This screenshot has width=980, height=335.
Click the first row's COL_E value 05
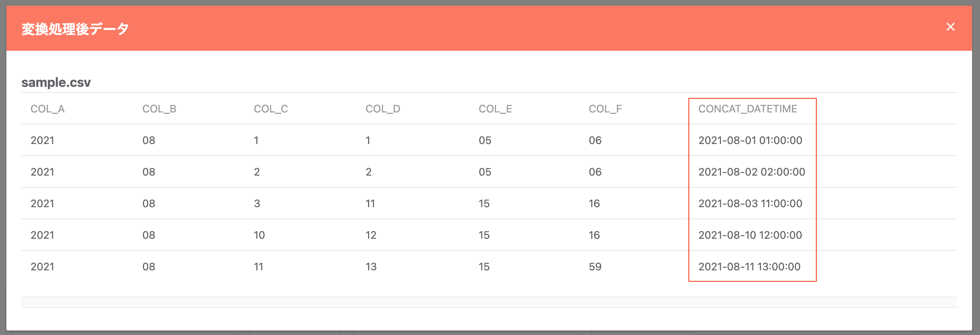tap(485, 140)
